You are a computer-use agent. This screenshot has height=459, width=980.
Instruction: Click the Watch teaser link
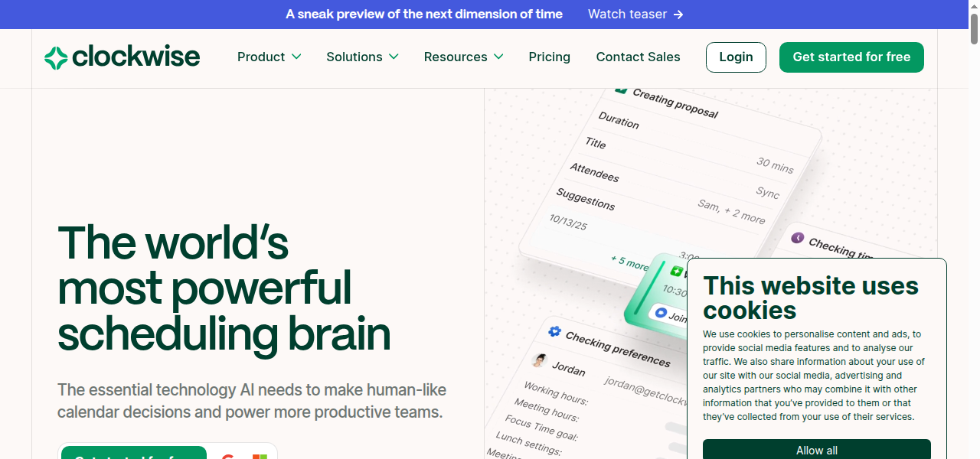pyautogui.click(x=627, y=15)
